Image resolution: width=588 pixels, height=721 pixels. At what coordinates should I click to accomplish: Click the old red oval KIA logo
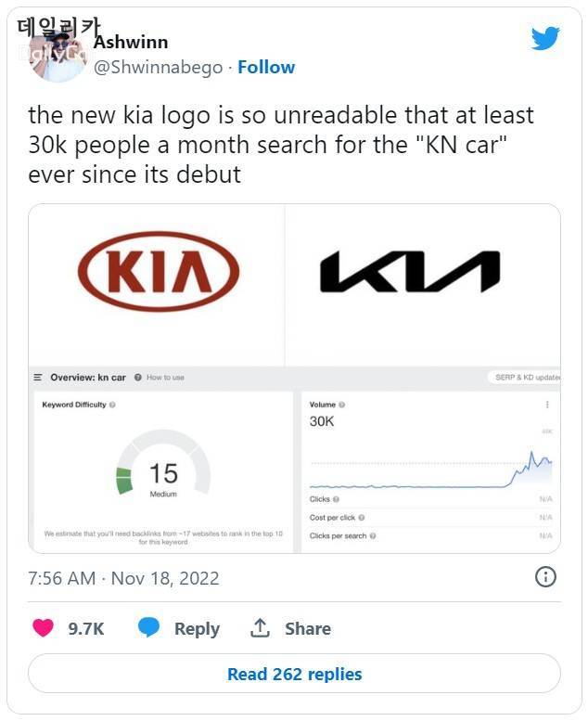coord(158,272)
